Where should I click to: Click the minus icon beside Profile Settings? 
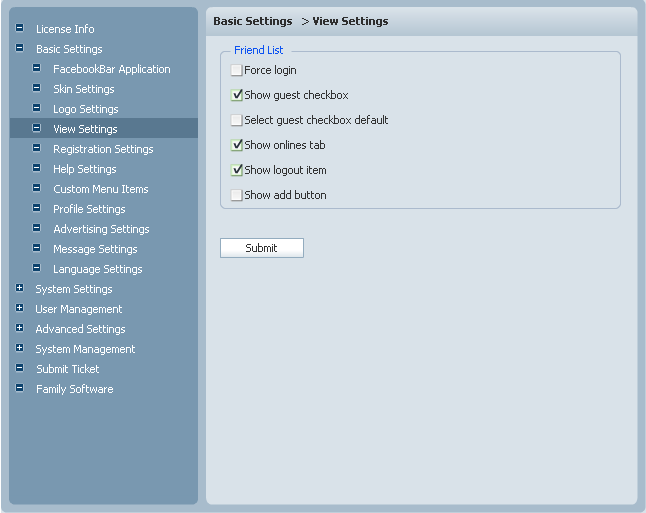pyautogui.click(x=37, y=208)
